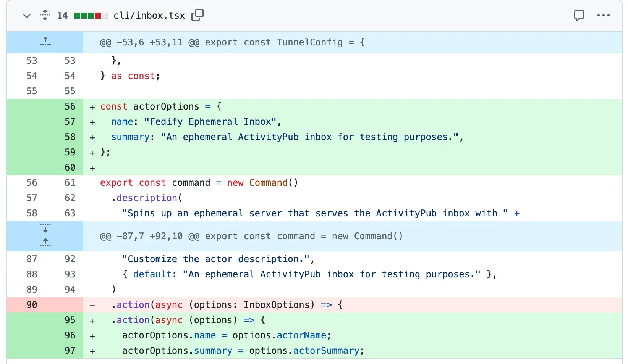Click the code 'const actorOptions = {'
The height and width of the screenshot is (364, 628).
click(161, 106)
